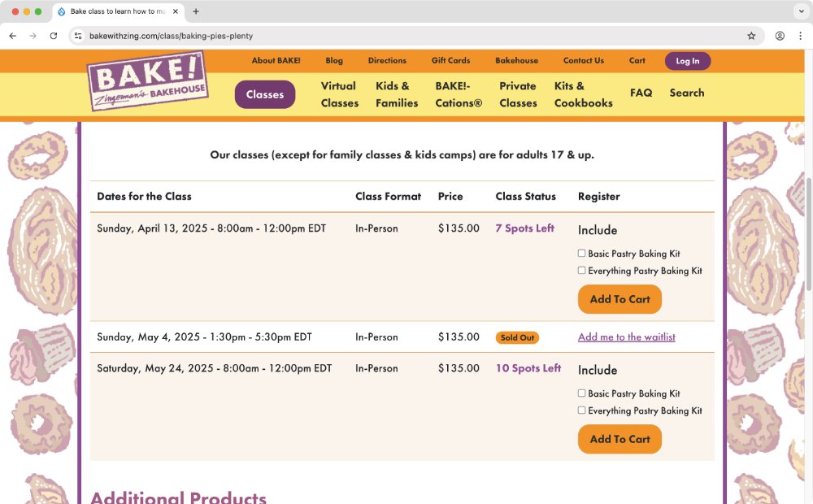Bookmark the page using the star icon
The image size is (813, 504).
point(752,36)
